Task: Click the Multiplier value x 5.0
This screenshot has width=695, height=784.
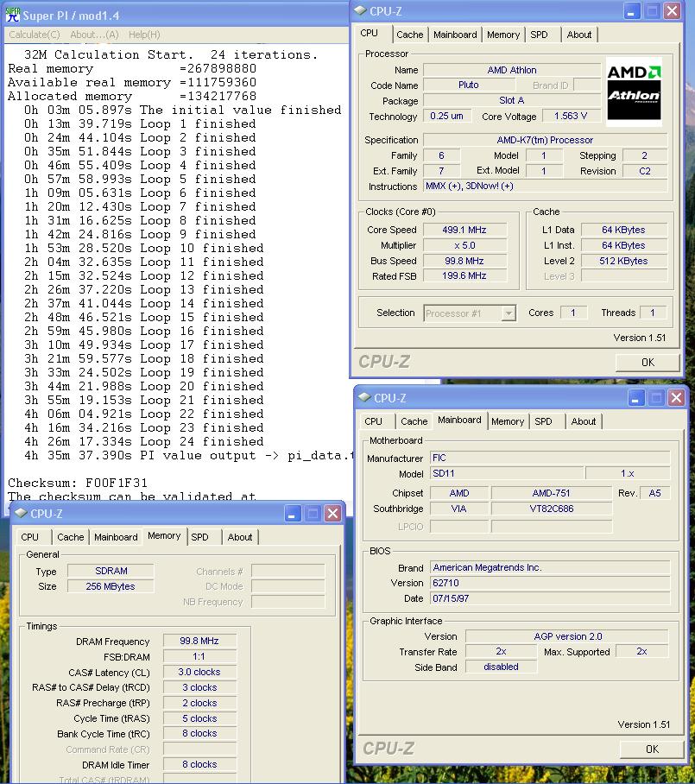Action: pos(464,245)
